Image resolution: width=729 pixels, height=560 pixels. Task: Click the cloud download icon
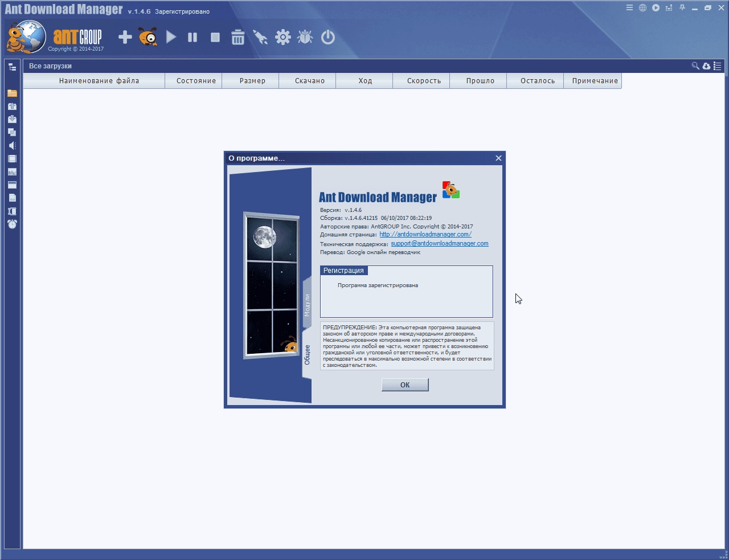pyautogui.click(x=706, y=66)
